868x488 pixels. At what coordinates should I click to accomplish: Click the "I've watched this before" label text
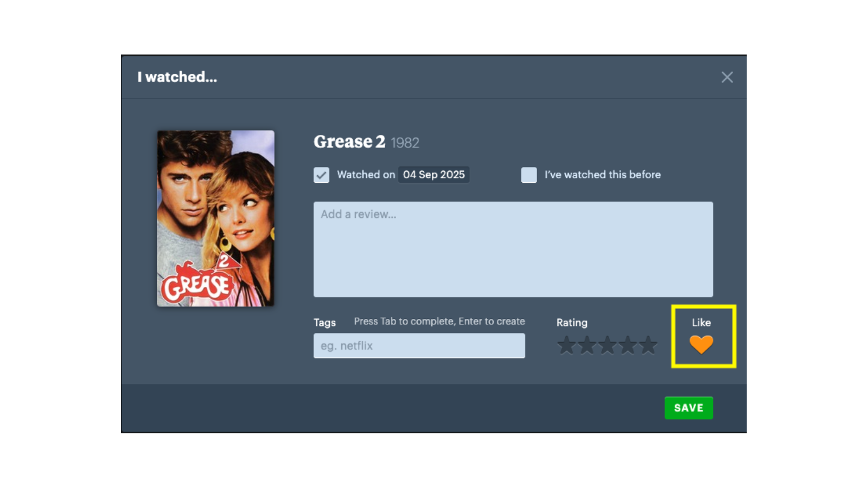602,175
